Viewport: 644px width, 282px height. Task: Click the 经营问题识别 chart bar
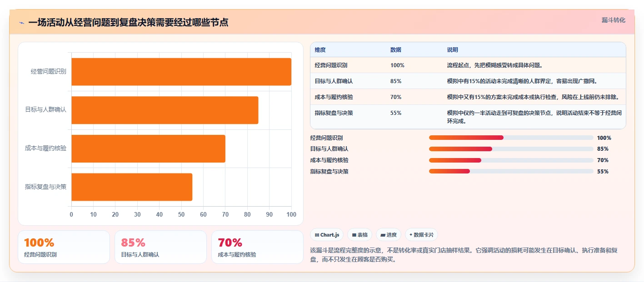pos(181,72)
